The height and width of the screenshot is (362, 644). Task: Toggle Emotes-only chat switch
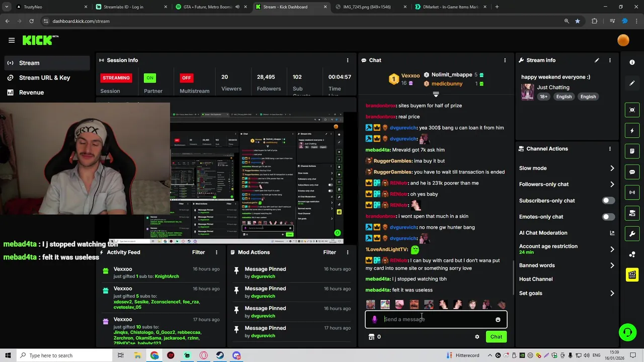608,217
